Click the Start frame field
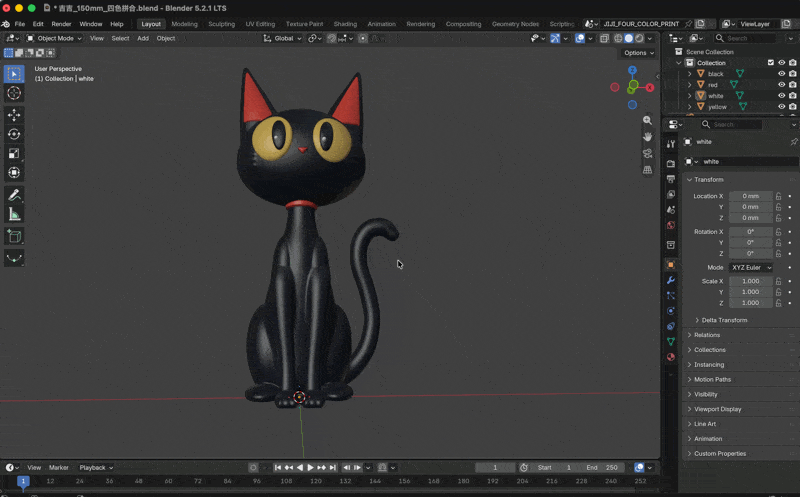The height and width of the screenshot is (497, 800). [x=554, y=467]
